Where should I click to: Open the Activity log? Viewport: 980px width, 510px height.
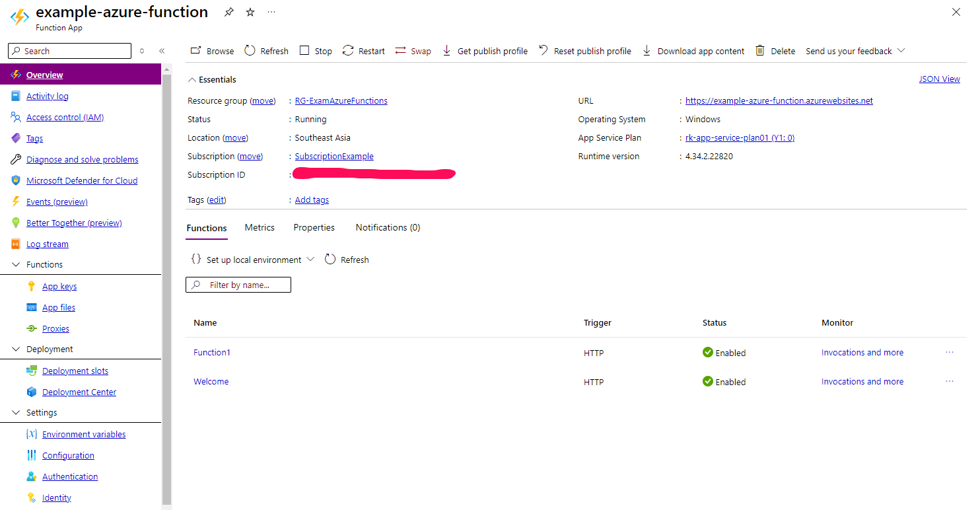(x=48, y=96)
